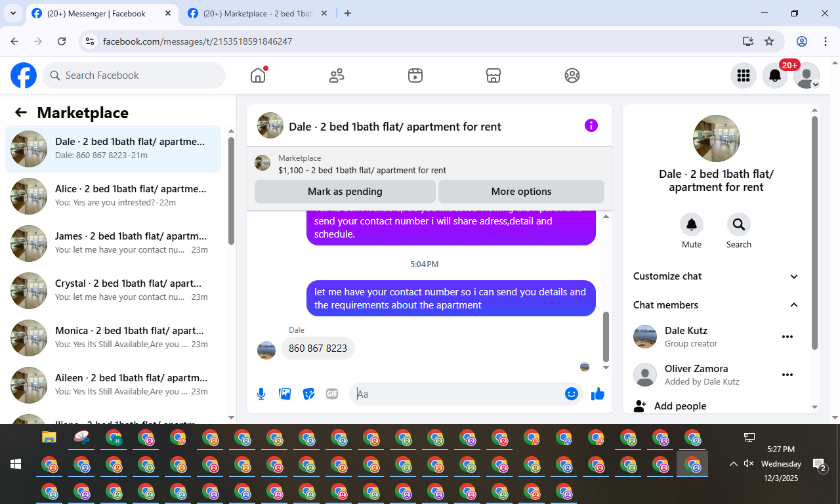The height and width of the screenshot is (504, 840).
Task: Choose a sticker with the sticker icon
Action: click(308, 394)
